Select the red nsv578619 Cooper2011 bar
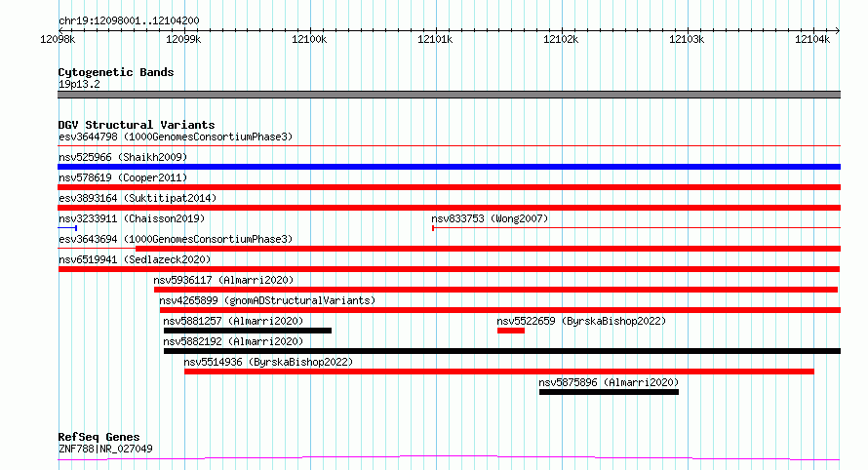868x470 pixels. click(449, 187)
